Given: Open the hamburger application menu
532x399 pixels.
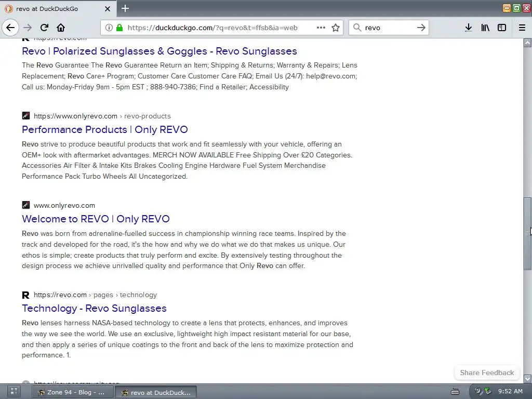Looking at the screenshot, I should click(522, 28).
